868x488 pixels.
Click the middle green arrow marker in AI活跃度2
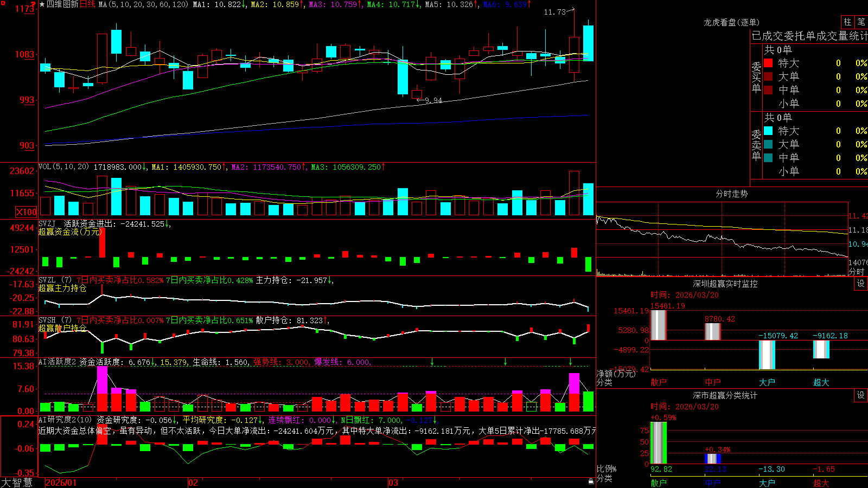coord(505,362)
